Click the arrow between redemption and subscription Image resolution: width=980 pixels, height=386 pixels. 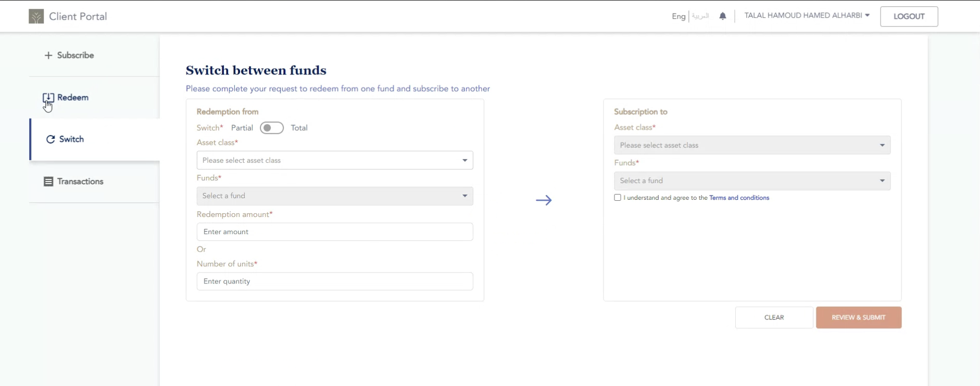pyautogui.click(x=544, y=200)
